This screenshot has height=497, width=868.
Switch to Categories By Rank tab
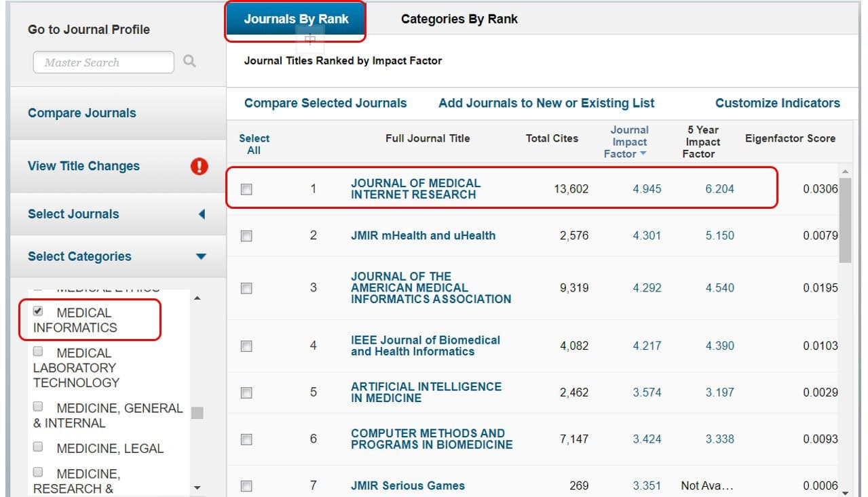pos(459,19)
